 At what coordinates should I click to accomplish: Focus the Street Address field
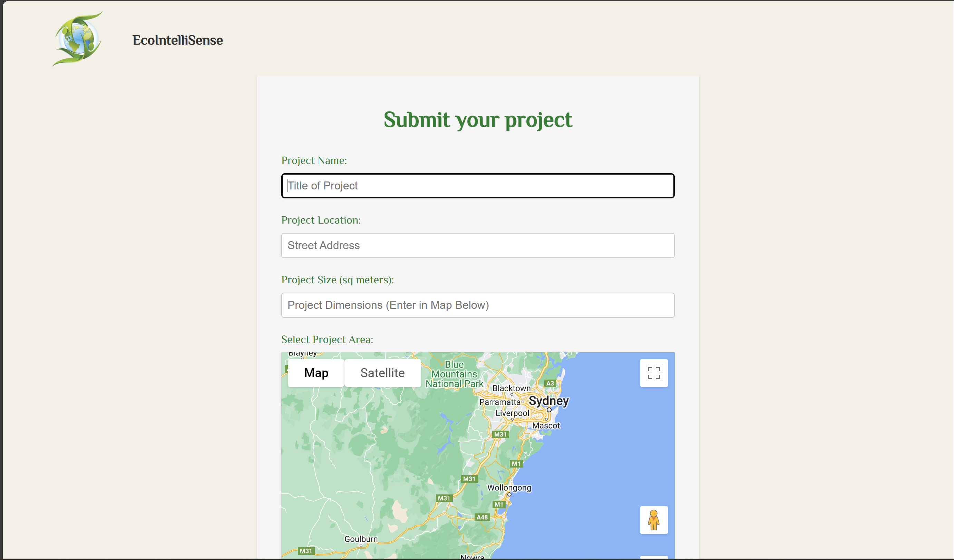coord(477,245)
